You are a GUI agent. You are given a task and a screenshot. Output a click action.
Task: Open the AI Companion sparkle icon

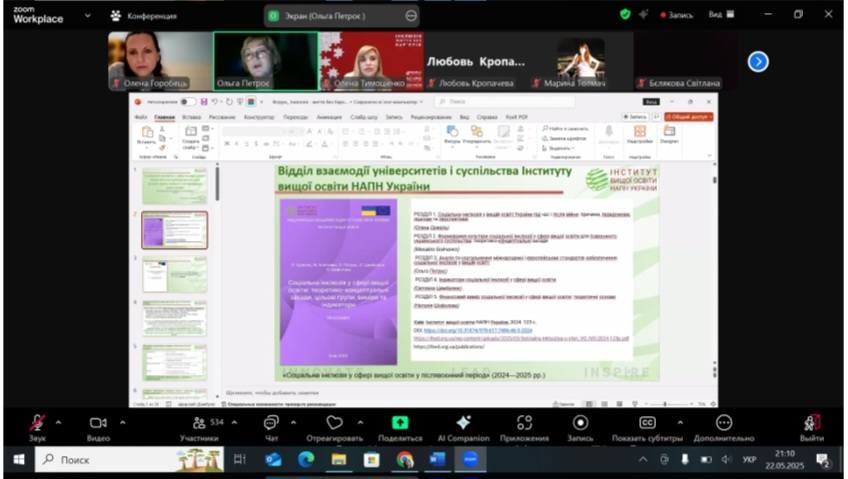tap(463, 423)
